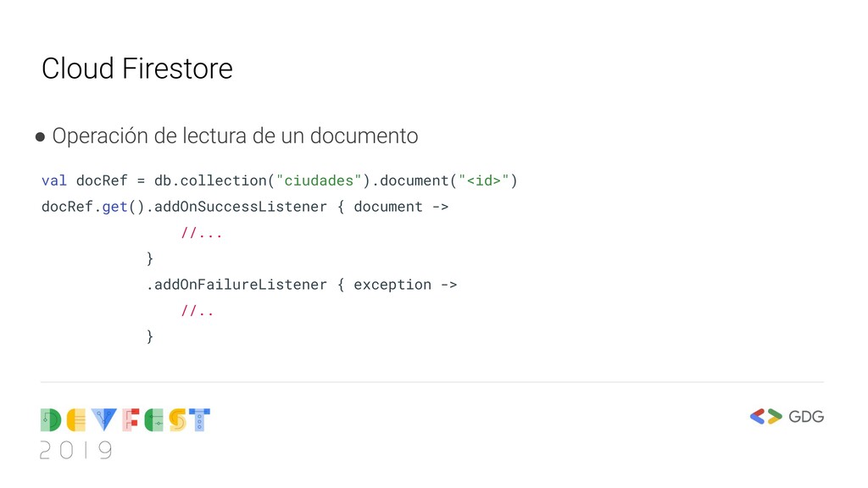Click the DevFest logo
Image resolution: width=868 pixels, height=488 pixels.
125,420
